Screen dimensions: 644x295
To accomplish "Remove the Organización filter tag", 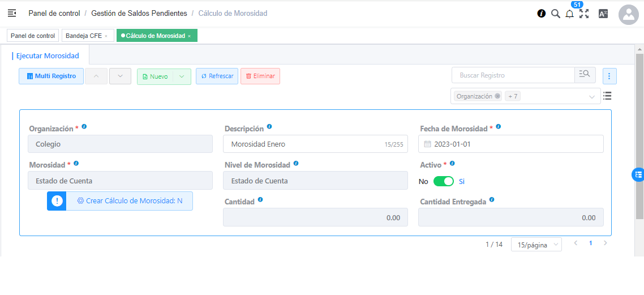I will pos(497,96).
